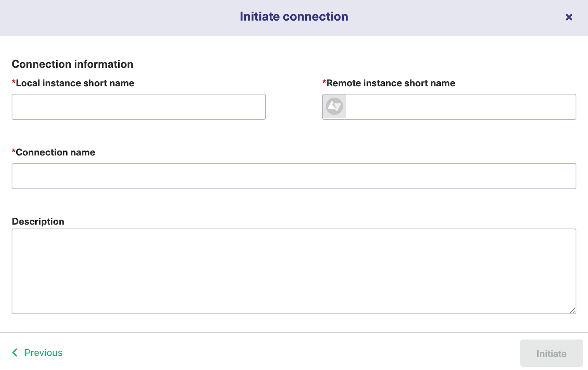This screenshot has width=588, height=370.
Task: Click the Description label above the text area
Action: pos(38,221)
